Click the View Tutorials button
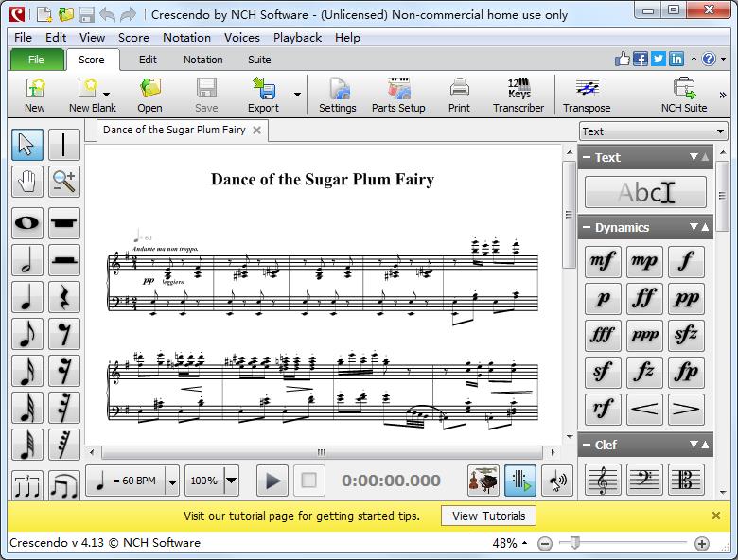Viewport: 738px width, 560px height. coord(488,516)
